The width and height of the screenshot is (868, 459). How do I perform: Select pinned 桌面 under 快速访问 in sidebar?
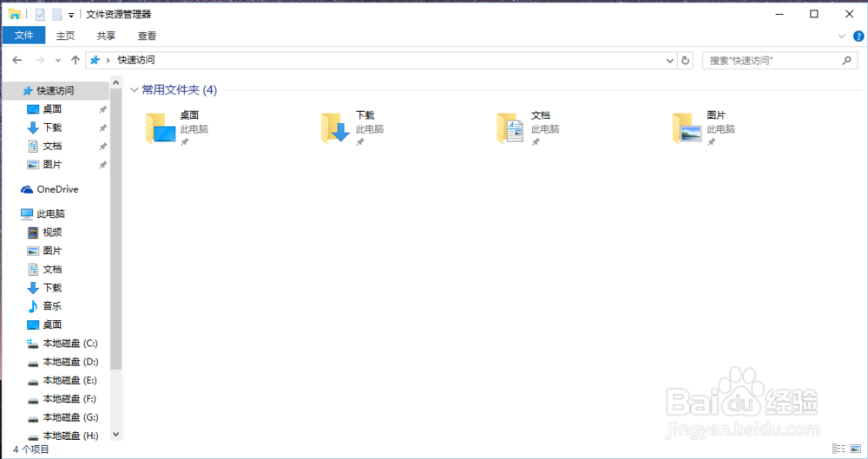coord(52,109)
